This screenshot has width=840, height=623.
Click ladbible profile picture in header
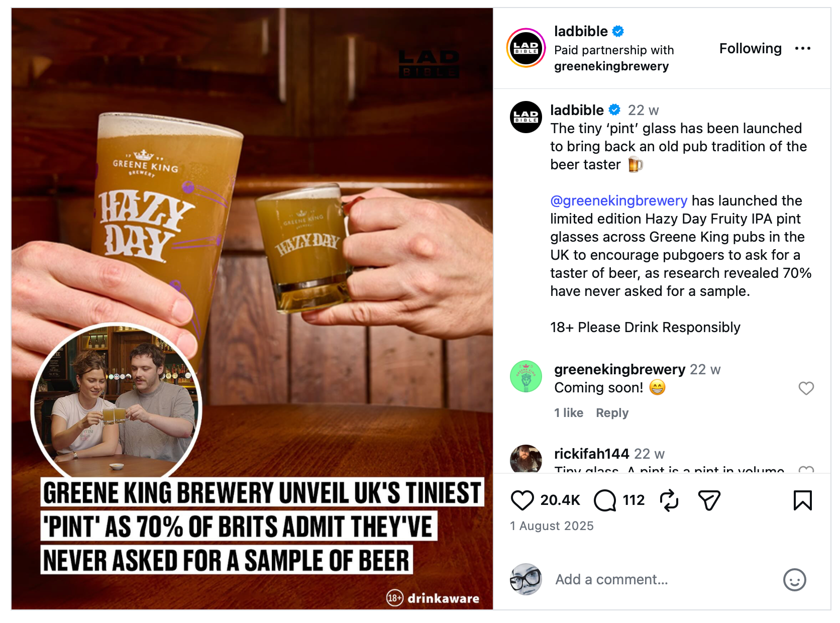[526, 48]
